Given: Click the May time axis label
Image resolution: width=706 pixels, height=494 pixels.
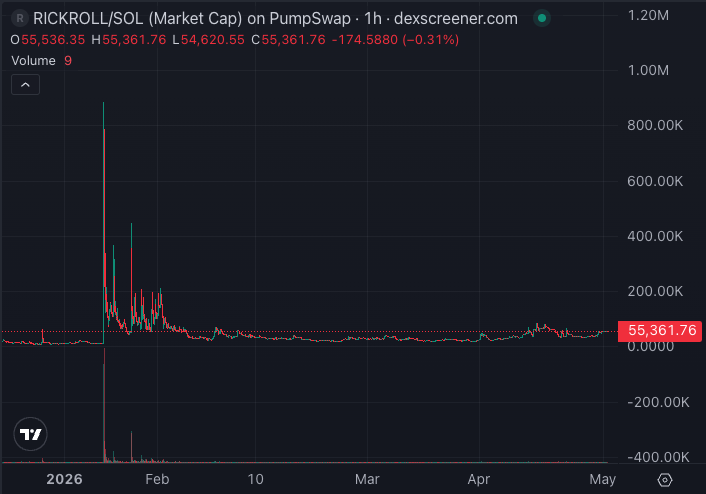Looking at the screenshot, I should click(x=602, y=479).
